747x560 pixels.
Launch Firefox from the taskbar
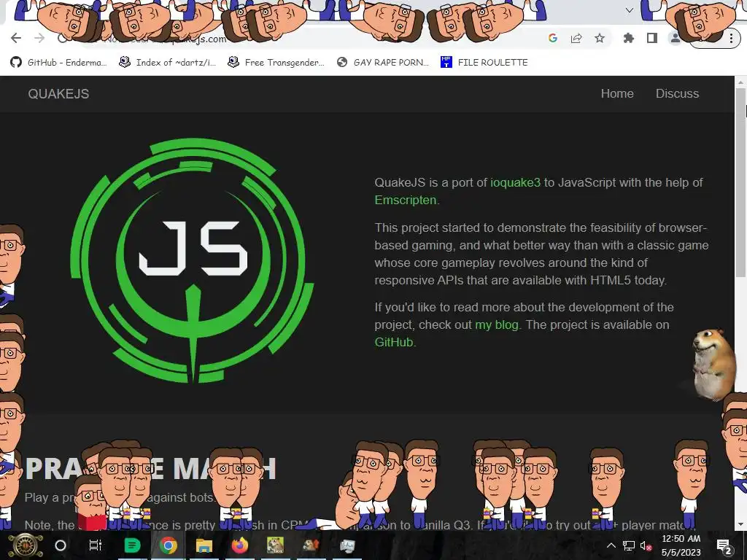pos(239,545)
